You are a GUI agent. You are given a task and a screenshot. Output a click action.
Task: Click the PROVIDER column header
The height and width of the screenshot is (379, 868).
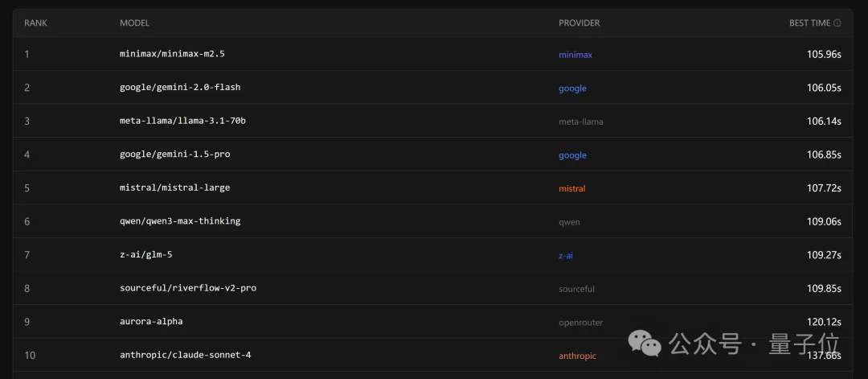579,23
